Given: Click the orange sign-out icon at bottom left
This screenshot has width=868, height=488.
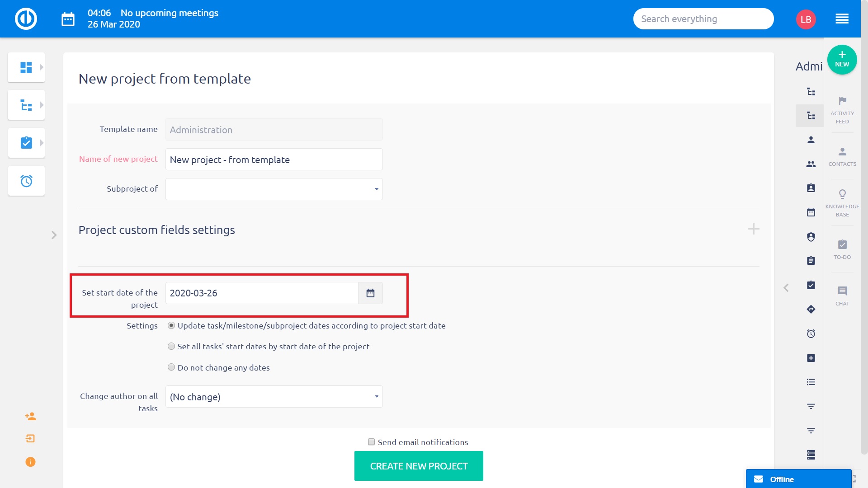Looking at the screenshot, I should tap(30, 439).
